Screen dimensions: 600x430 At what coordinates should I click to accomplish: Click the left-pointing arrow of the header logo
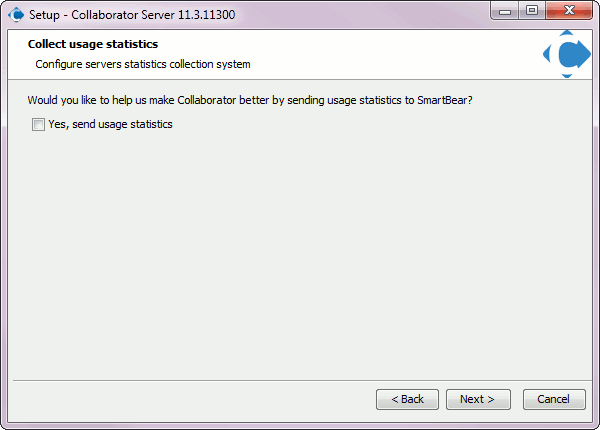pos(547,54)
